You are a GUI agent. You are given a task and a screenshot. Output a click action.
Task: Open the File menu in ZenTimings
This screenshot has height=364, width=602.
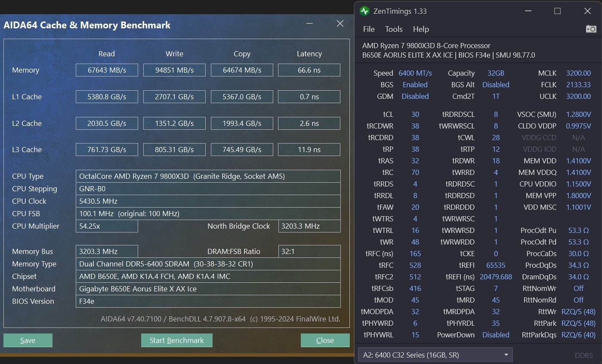pyautogui.click(x=368, y=29)
